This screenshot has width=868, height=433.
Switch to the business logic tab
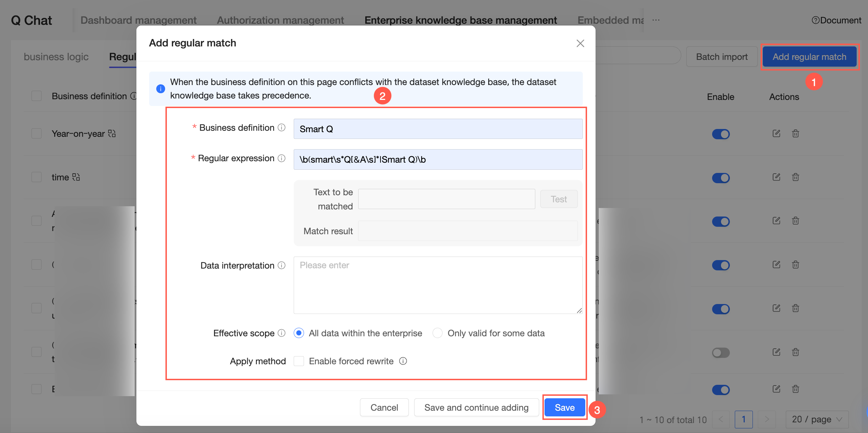pyautogui.click(x=56, y=57)
